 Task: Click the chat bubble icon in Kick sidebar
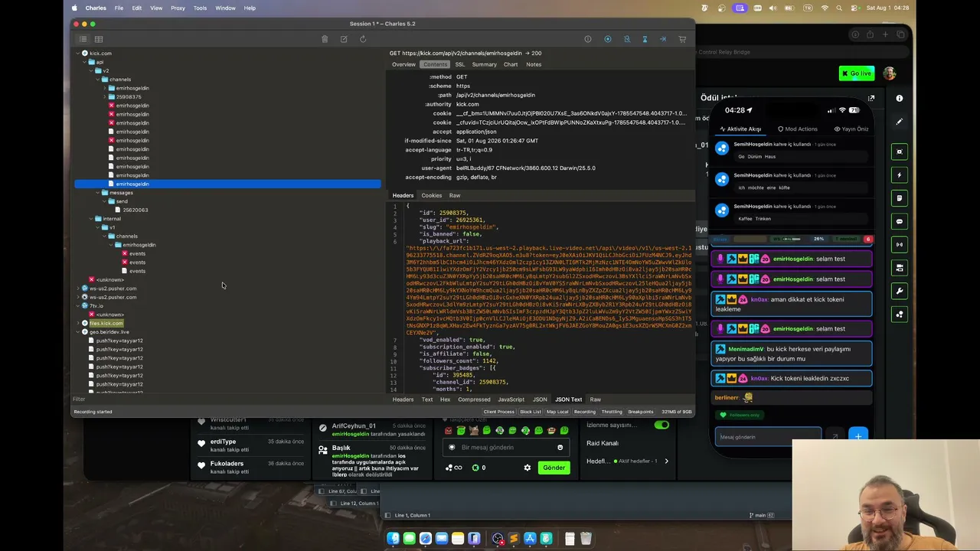point(900,221)
